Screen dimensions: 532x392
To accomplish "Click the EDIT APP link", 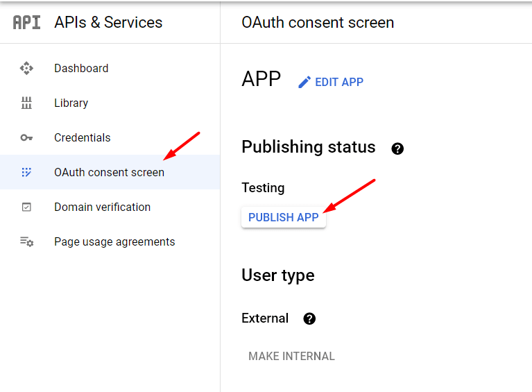I will point(330,82).
